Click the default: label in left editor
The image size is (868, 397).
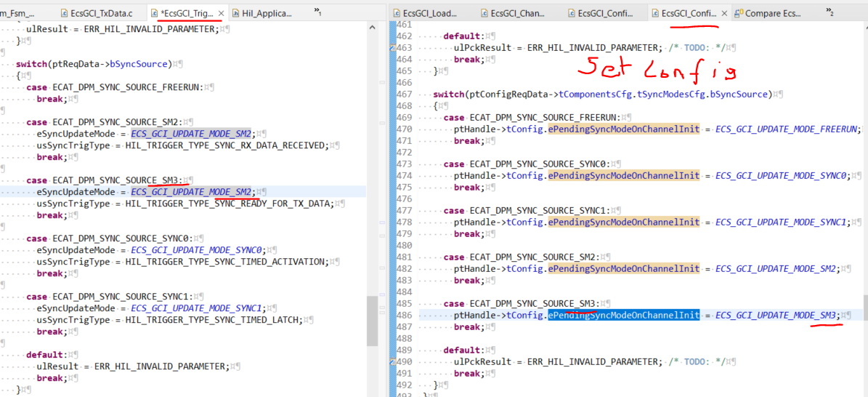(46, 355)
